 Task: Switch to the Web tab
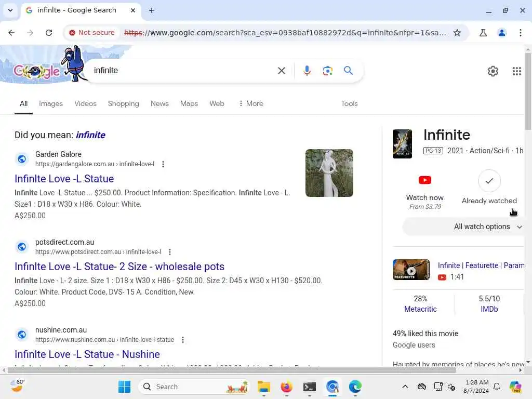click(217, 103)
